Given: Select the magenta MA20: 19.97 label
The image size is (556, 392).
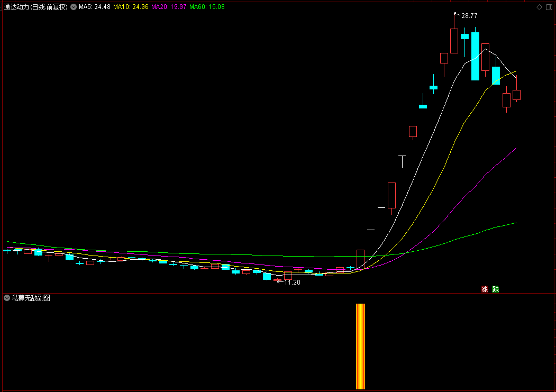Looking at the screenshot, I should point(169,7).
